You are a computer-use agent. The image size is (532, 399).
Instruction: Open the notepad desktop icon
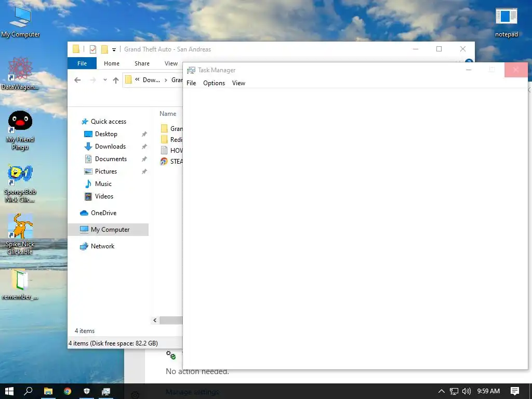pos(506,22)
